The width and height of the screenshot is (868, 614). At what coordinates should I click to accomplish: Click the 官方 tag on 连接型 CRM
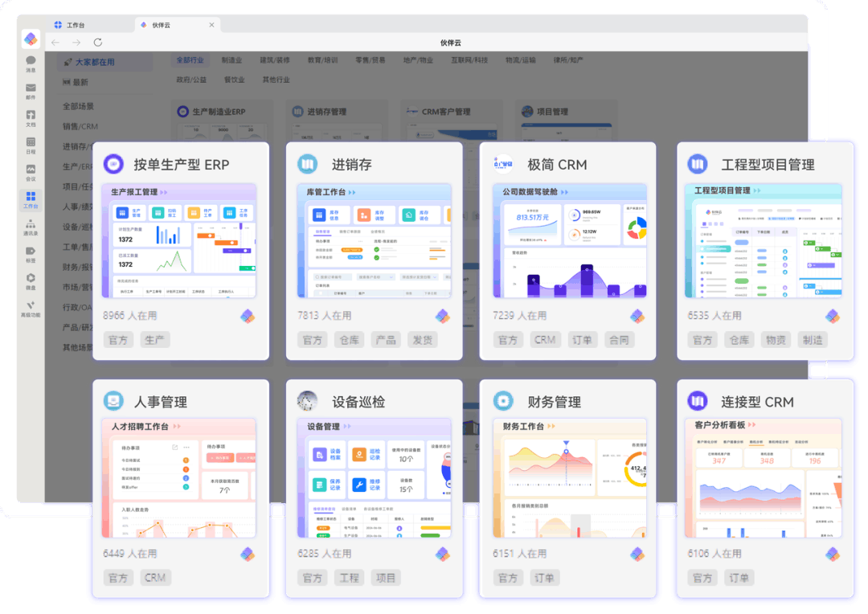(702, 578)
